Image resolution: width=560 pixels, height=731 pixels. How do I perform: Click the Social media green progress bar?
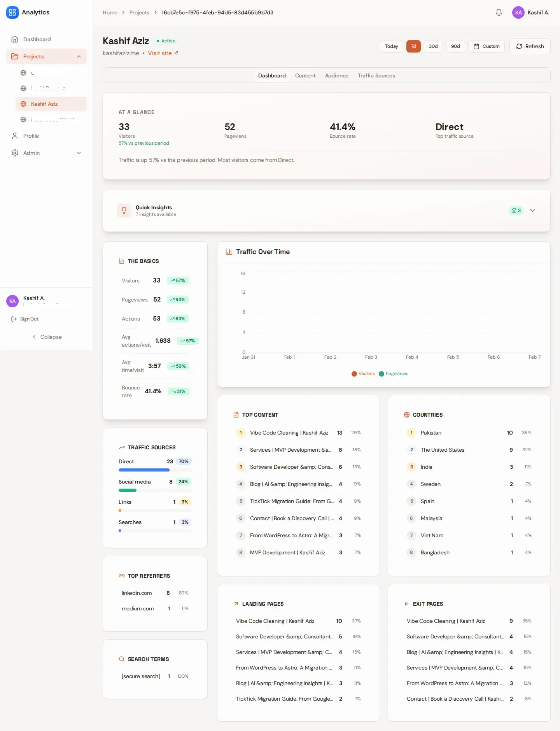(128, 490)
